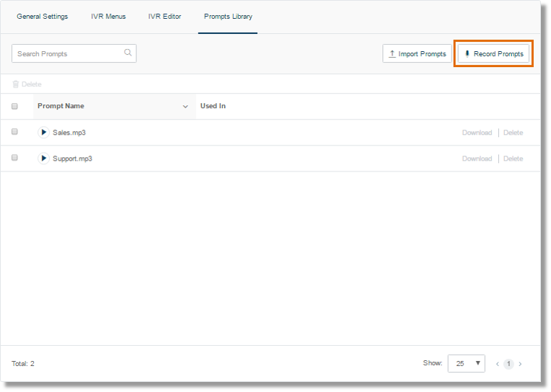Check the Sales.mp3 row checkbox
The image size is (551, 392).
pyautogui.click(x=14, y=132)
